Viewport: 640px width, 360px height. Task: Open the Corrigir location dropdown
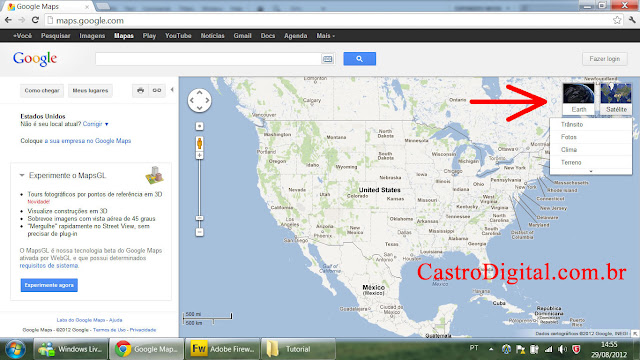coord(96,124)
